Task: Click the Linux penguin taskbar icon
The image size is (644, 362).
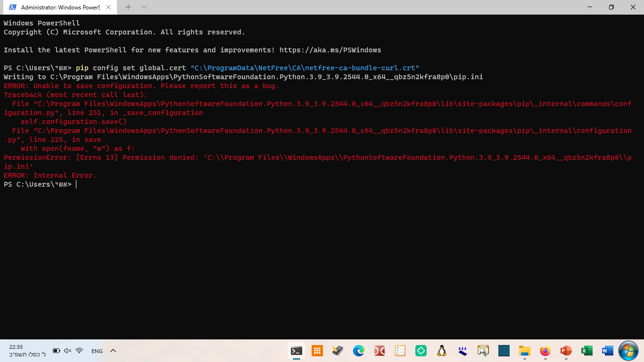Action: click(x=442, y=351)
